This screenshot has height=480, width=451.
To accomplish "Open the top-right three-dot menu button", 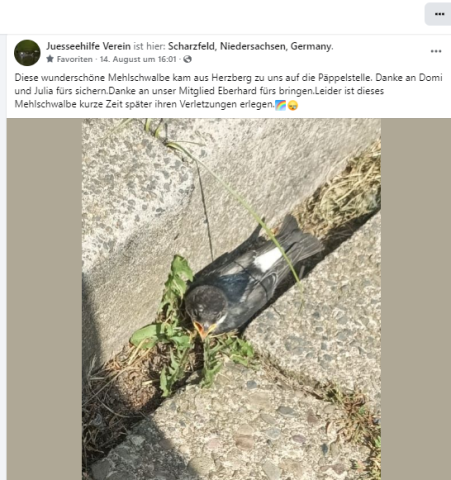I will point(439,14).
